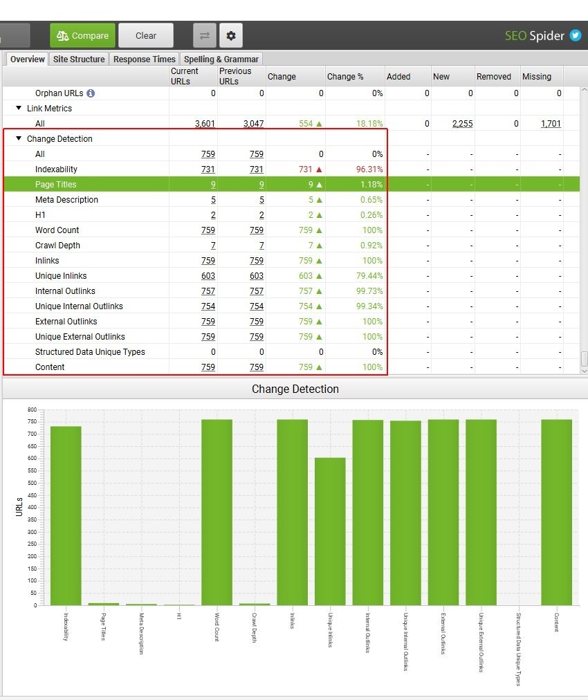Select the Spelling & Grammar tab
This screenshot has width=588, height=700.
click(x=221, y=59)
